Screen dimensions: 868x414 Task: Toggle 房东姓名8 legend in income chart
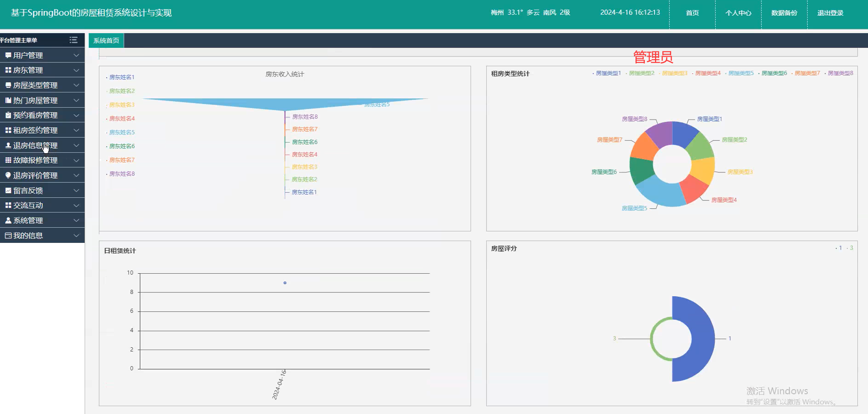coord(121,174)
